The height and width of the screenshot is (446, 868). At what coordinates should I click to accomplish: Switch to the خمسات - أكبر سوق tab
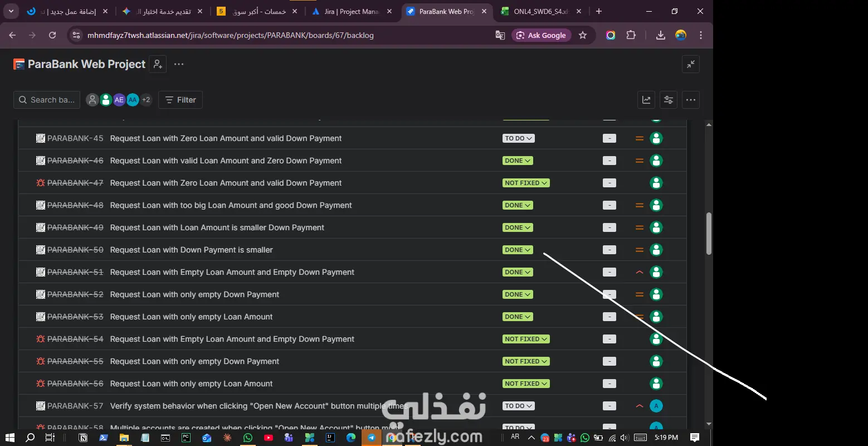257,11
